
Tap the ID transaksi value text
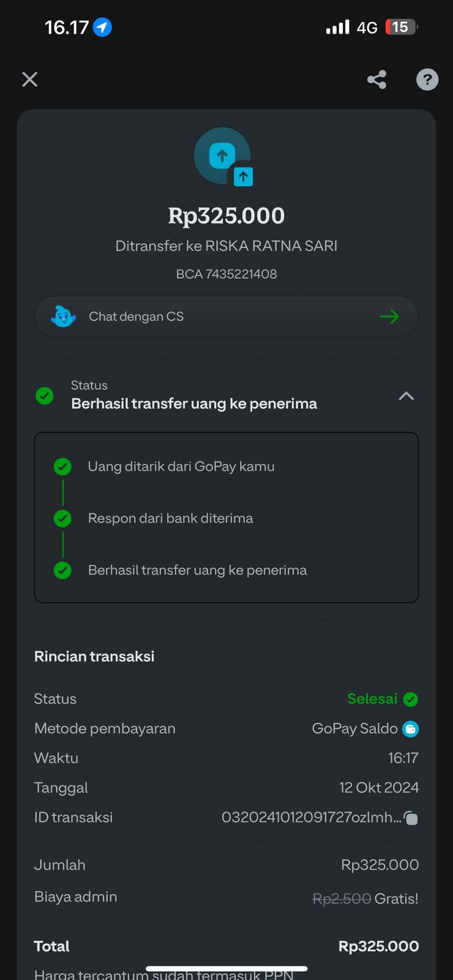311,817
